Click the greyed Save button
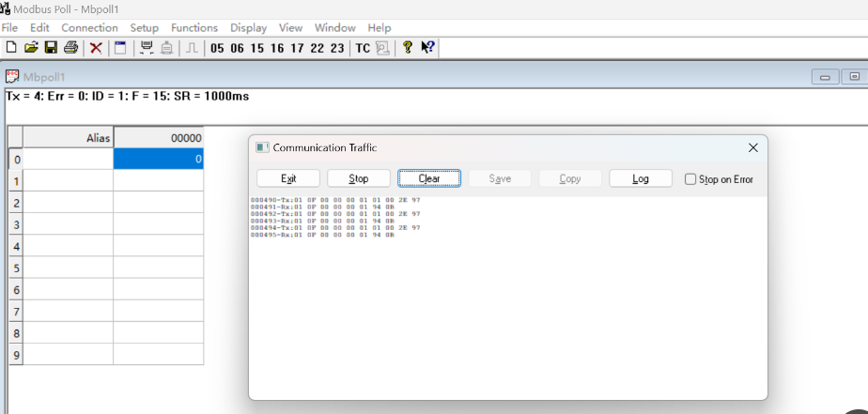The height and width of the screenshot is (414, 868). click(x=500, y=178)
